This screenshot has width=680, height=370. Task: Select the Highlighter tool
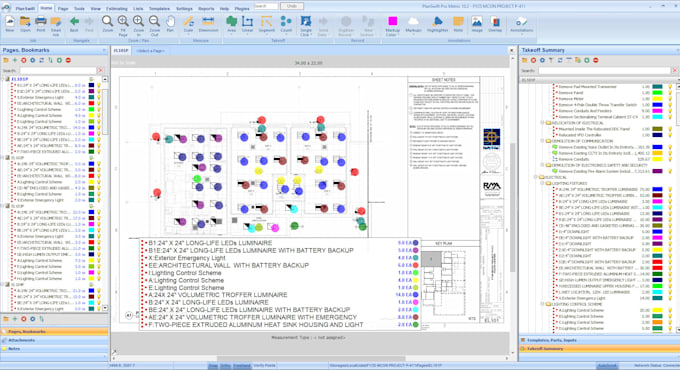437,21
